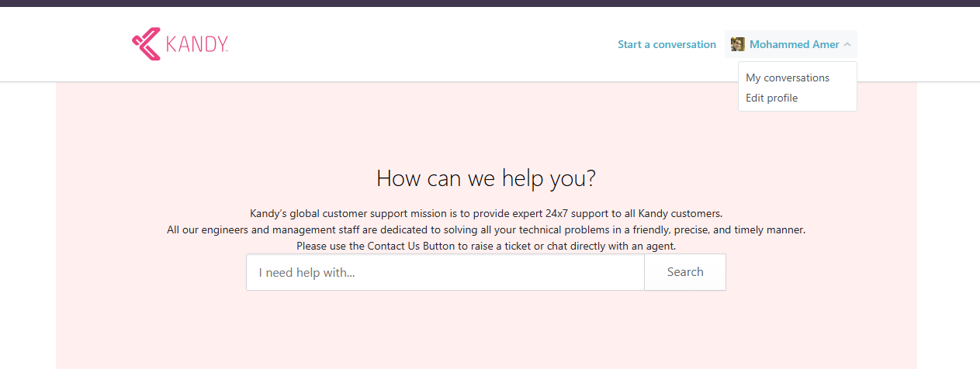The width and height of the screenshot is (980, 369).
Task: Collapse the user menu via the chevron arrow
Action: pyautogui.click(x=847, y=45)
